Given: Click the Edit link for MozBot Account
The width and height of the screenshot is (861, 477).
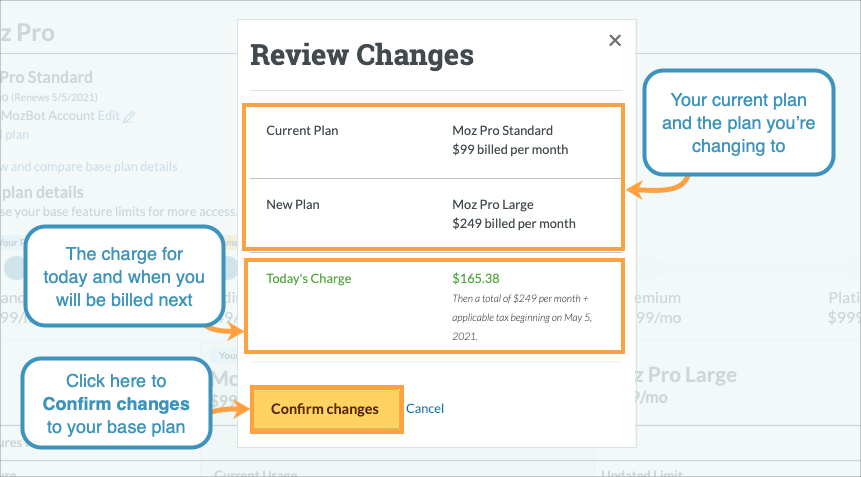Looking at the screenshot, I should pyautogui.click(x=109, y=116).
